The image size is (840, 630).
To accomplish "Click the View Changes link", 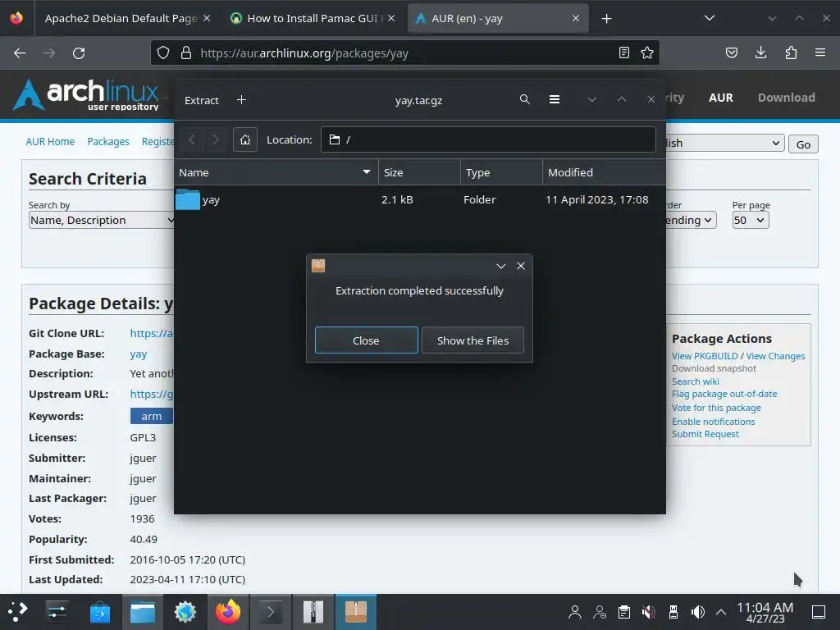I will pyautogui.click(x=775, y=356).
